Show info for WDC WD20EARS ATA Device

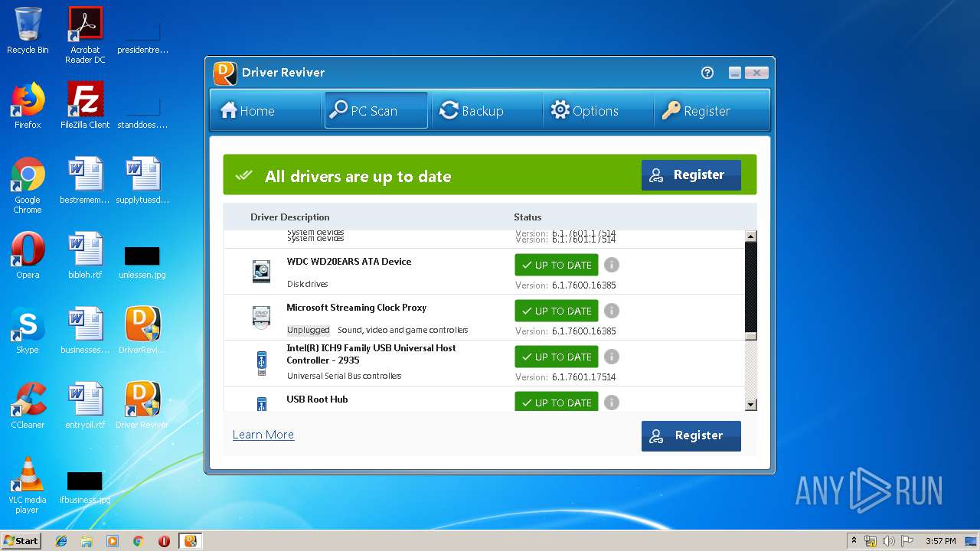pos(611,265)
